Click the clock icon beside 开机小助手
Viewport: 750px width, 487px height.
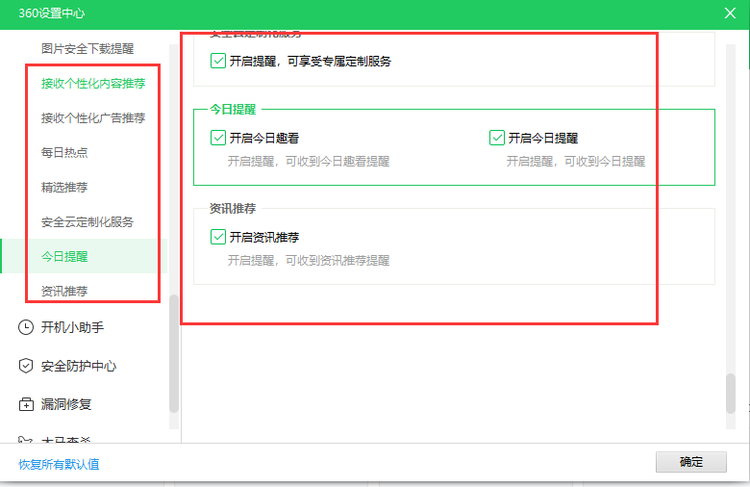[26, 327]
